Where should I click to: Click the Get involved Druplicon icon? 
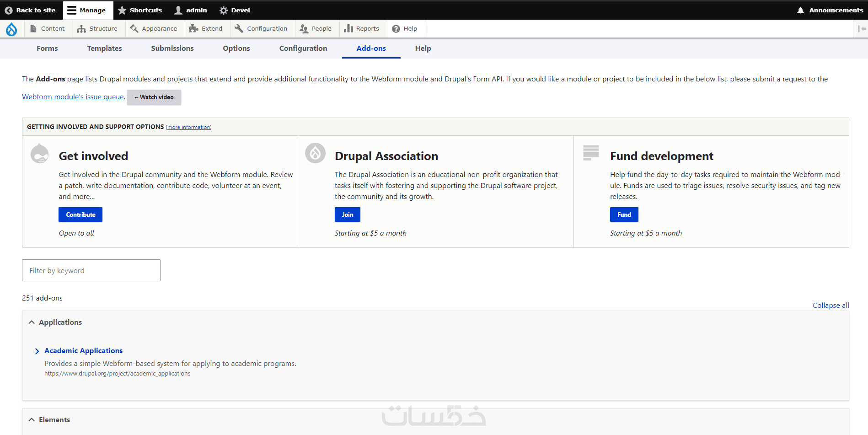pos(40,153)
